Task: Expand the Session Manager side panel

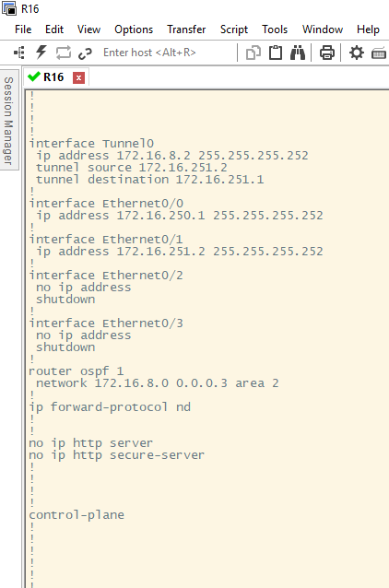Action: click(8, 120)
